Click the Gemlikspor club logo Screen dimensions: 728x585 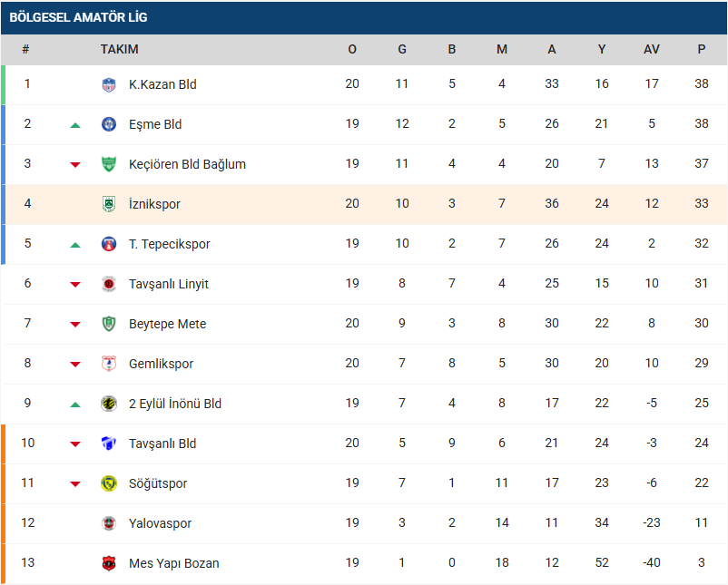pyautogui.click(x=109, y=364)
